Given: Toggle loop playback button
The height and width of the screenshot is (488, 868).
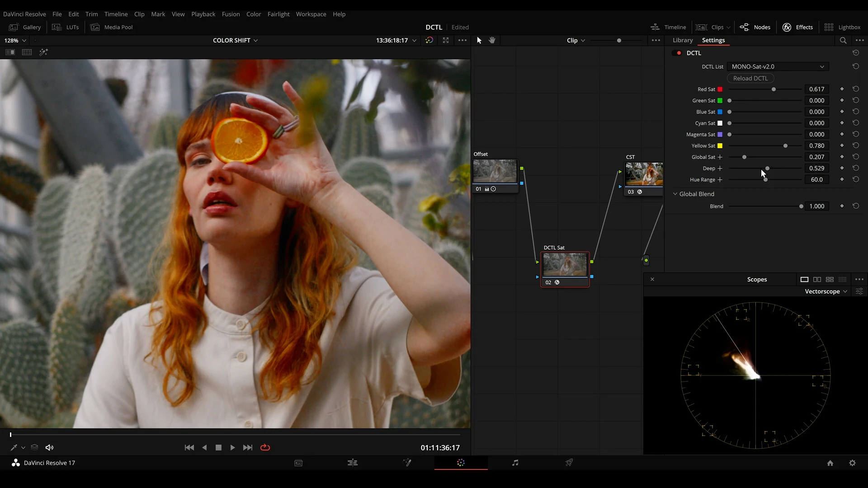Looking at the screenshot, I should (265, 447).
